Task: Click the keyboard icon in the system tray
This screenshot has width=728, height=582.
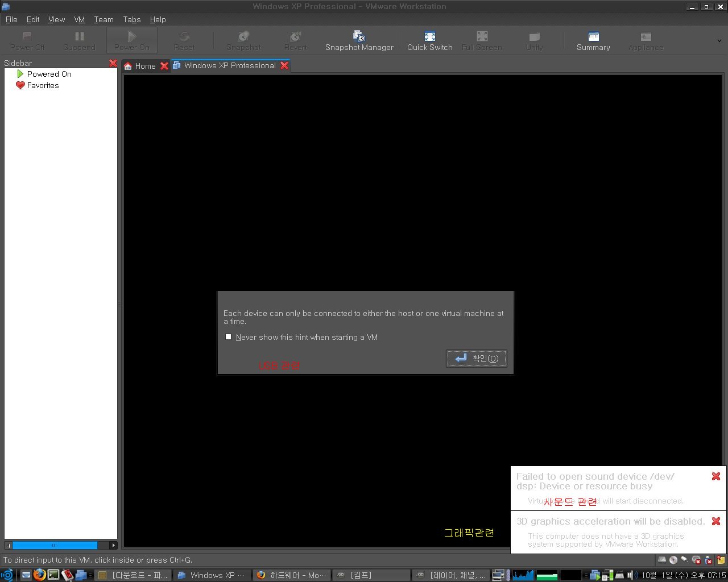Action: (x=620, y=575)
